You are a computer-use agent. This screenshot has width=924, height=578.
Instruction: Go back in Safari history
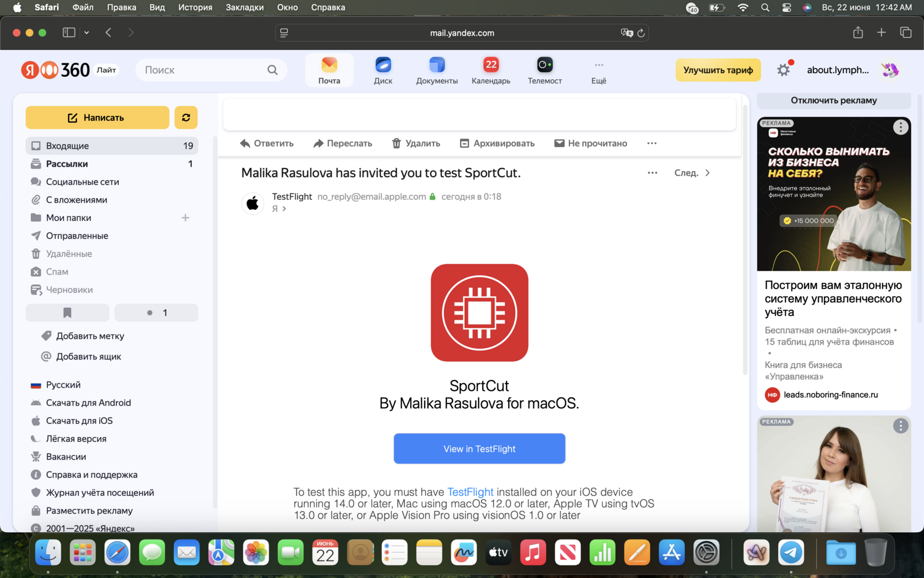[x=108, y=32]
